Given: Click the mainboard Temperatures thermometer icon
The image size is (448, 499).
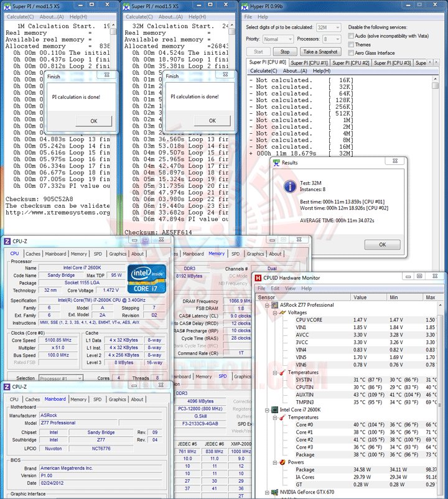Looking at the screenshot, I should 282,372.
